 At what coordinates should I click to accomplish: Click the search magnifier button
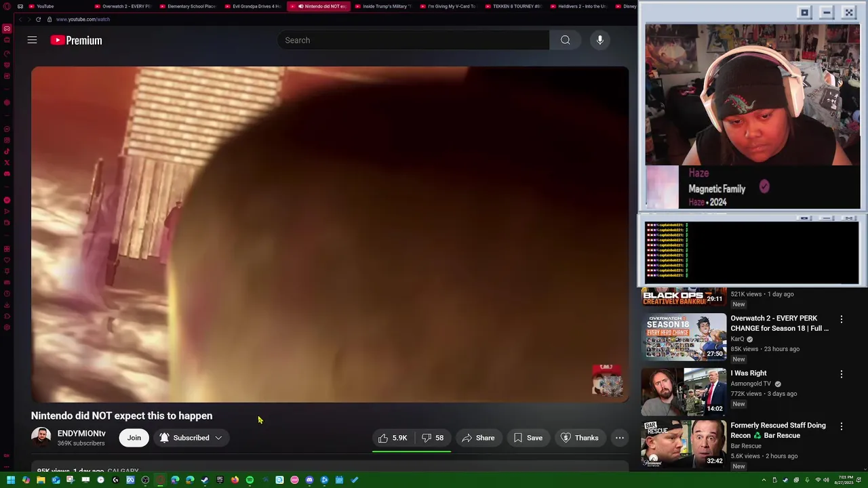coord(565,40)
